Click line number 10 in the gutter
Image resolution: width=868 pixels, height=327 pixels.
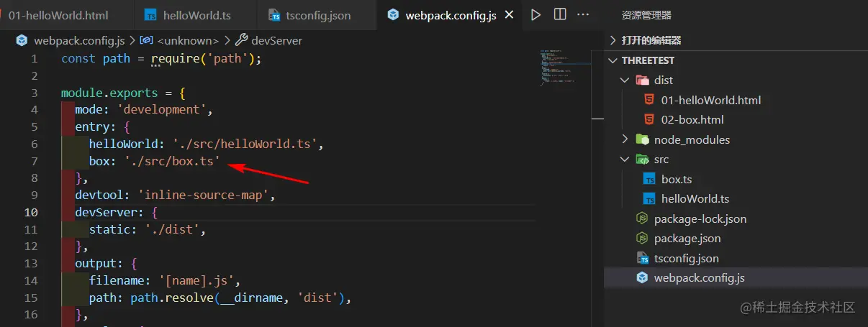pyautogui.click(x=31, y=212)
